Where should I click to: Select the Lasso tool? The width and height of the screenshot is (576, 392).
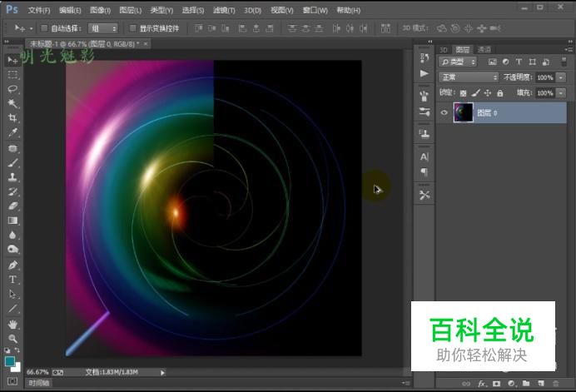pyautogui.click(x=13, y=89)
